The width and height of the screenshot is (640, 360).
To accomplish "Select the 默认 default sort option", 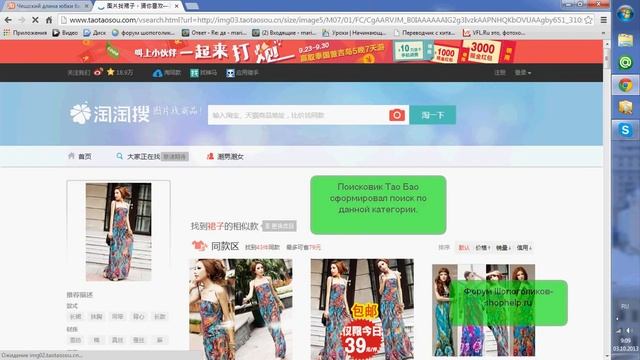I will (x=464, y=248).
